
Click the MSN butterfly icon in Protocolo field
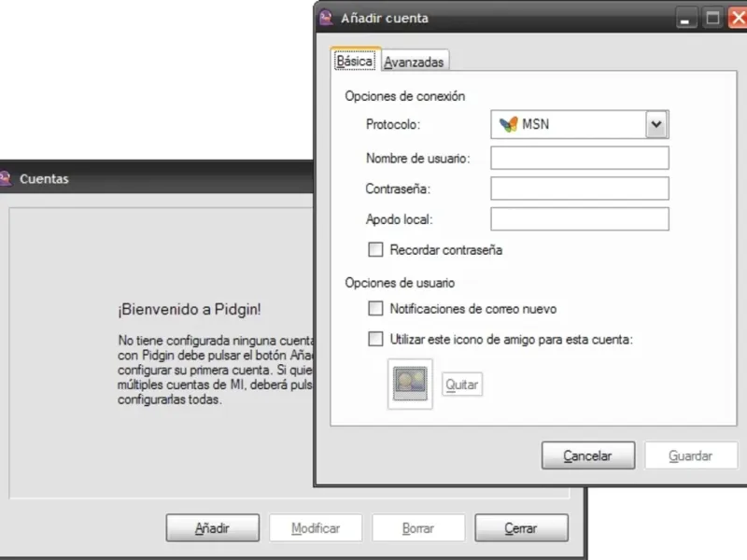(x=508, y=124)
